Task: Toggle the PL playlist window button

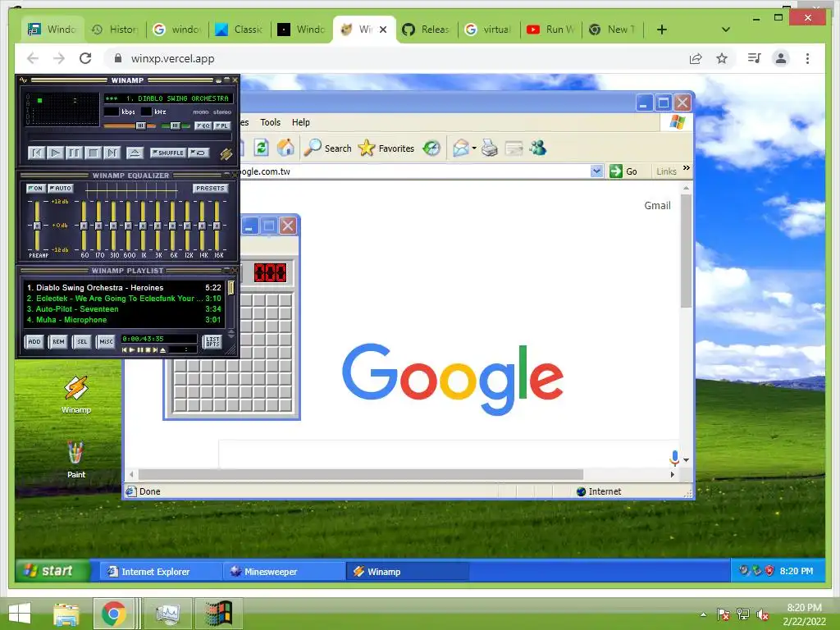Action: (221, 126)
